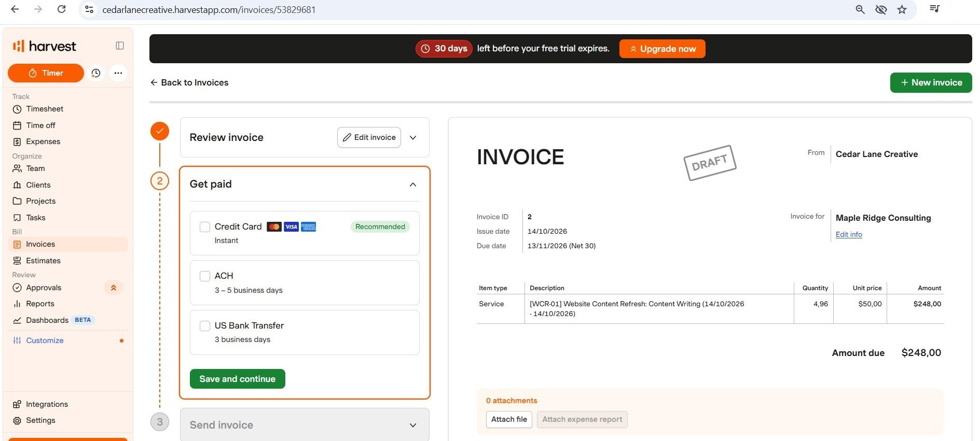Reload the page

pos(61,9)
